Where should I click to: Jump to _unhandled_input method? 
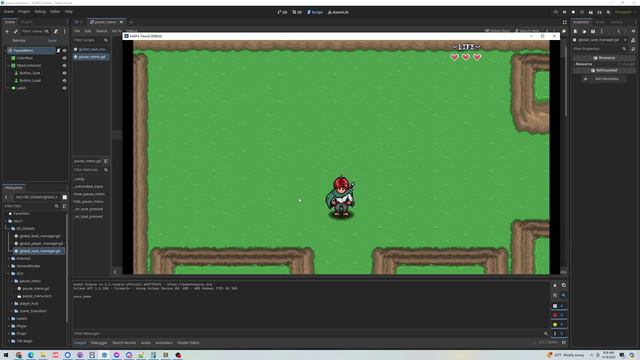tap(88, 187)
